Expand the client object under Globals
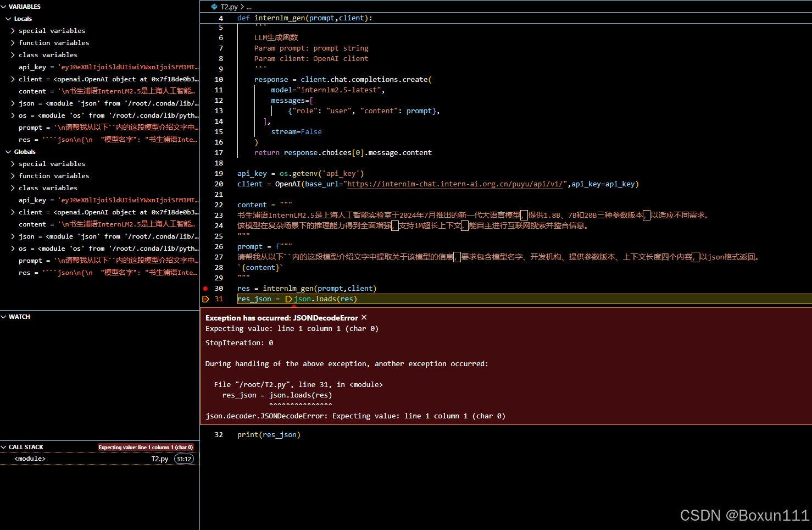The width and height of the screenshot is (812, 530). (x=13, y=212)
